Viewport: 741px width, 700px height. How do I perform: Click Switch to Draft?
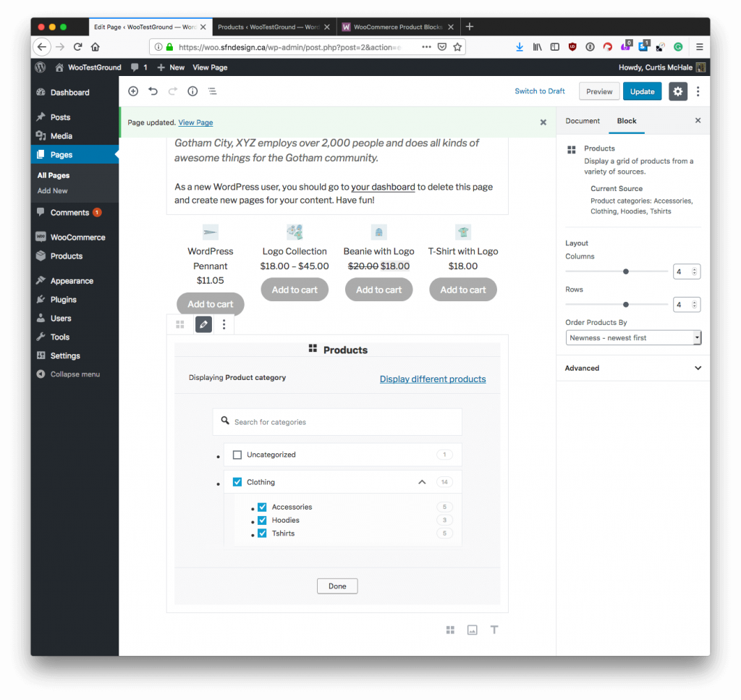pos(540,91)
